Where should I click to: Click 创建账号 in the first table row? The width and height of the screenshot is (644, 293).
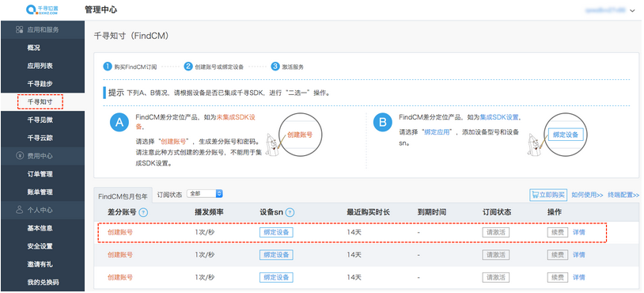[120, 232]
